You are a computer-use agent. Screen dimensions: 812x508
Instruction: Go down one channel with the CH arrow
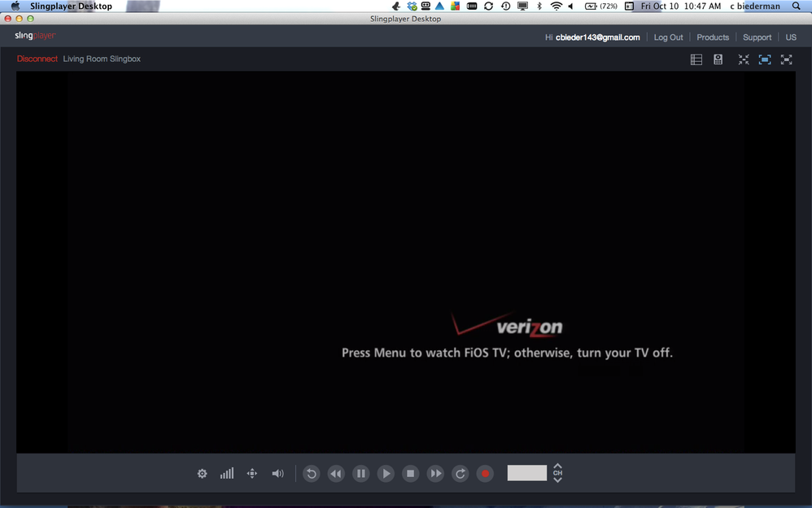557,480
